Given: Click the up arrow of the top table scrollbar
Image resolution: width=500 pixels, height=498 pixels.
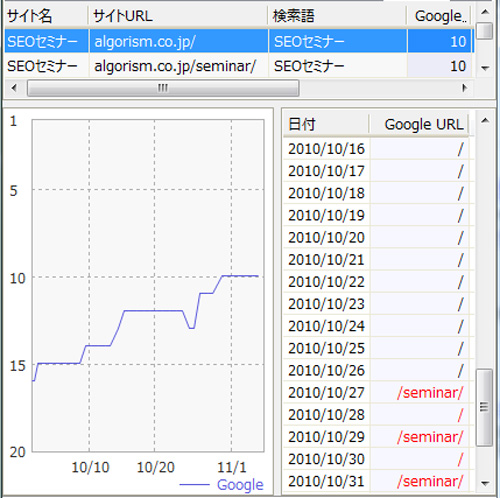Looking at the screenshot, I should click(485, 12).
